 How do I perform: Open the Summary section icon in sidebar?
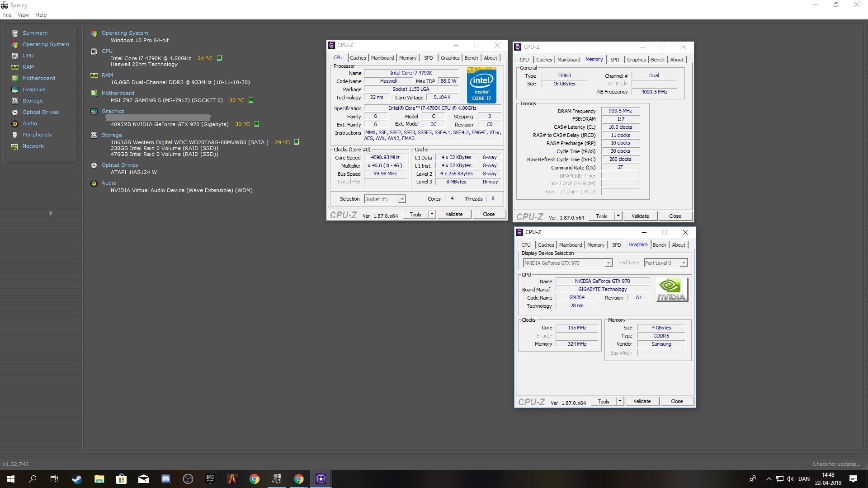[x=15, y=33]
